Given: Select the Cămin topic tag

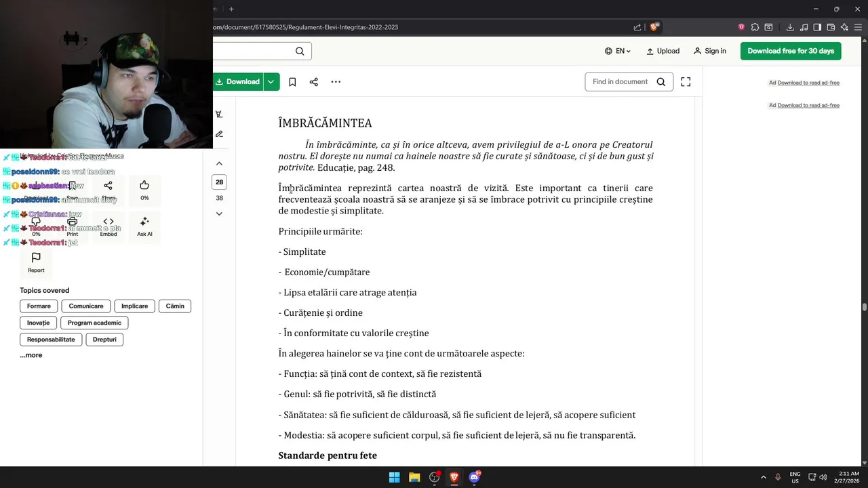Looking at the screenshot, I should [175, 306].
